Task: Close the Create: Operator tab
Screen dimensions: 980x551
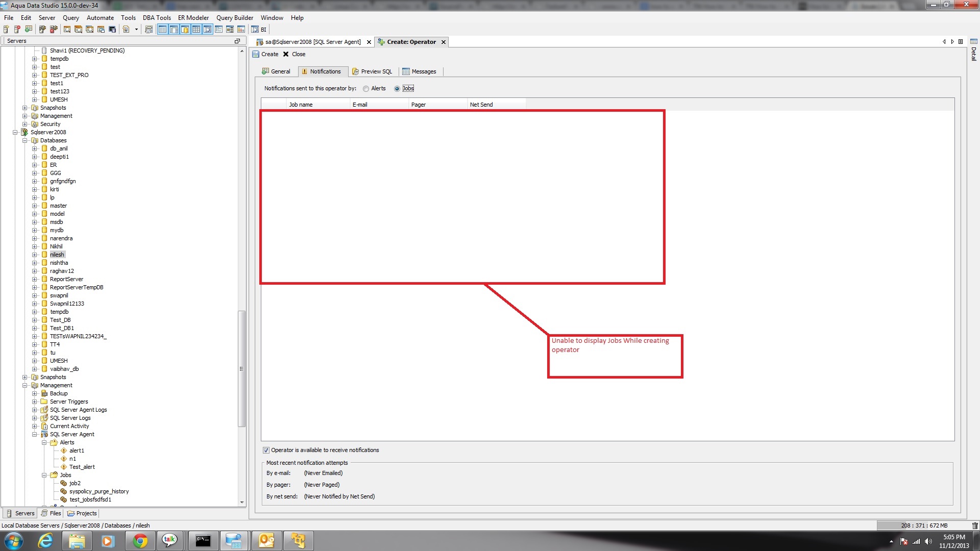Action: pyautogui.click(x=444, y=42)
